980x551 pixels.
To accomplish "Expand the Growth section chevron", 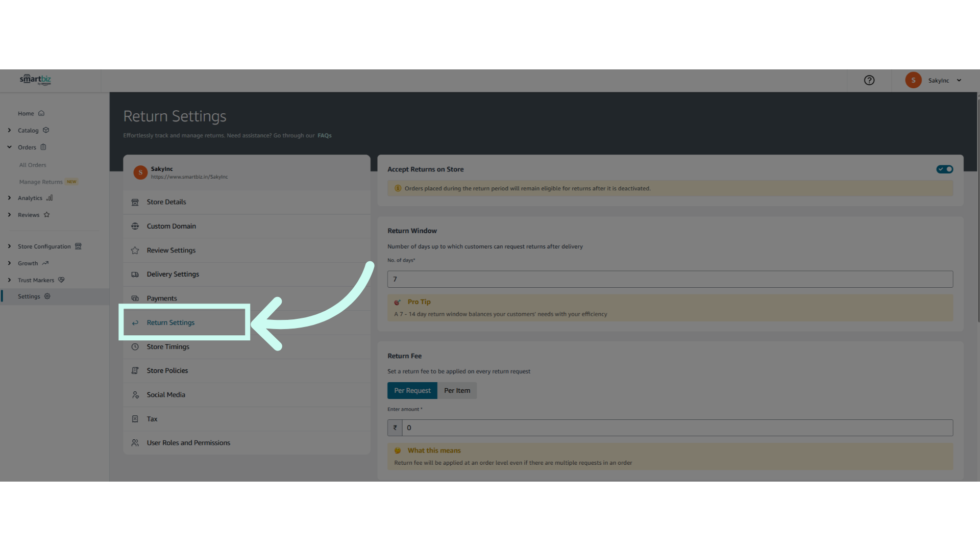I will [x=9, y=263].
